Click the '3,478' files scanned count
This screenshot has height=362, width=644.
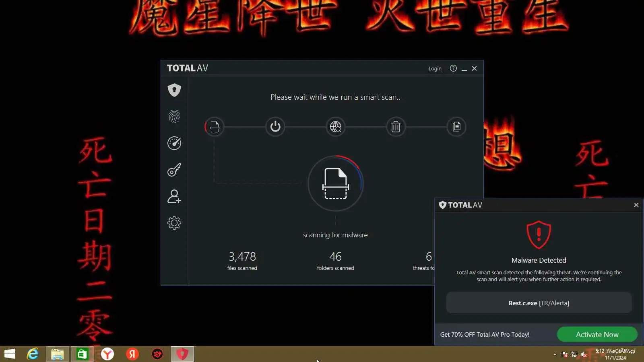pyautogui.click(x=242, y=257)
